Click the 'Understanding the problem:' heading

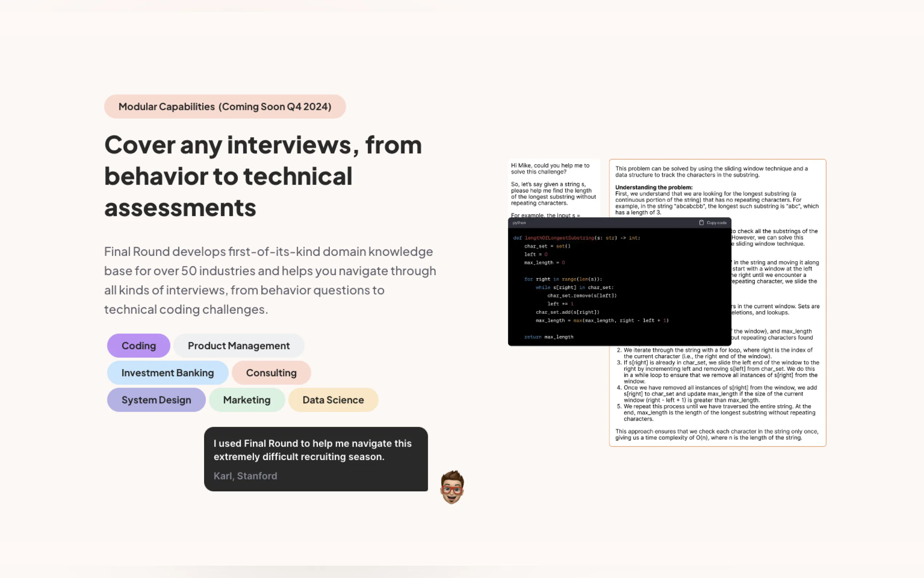(654, 187)
